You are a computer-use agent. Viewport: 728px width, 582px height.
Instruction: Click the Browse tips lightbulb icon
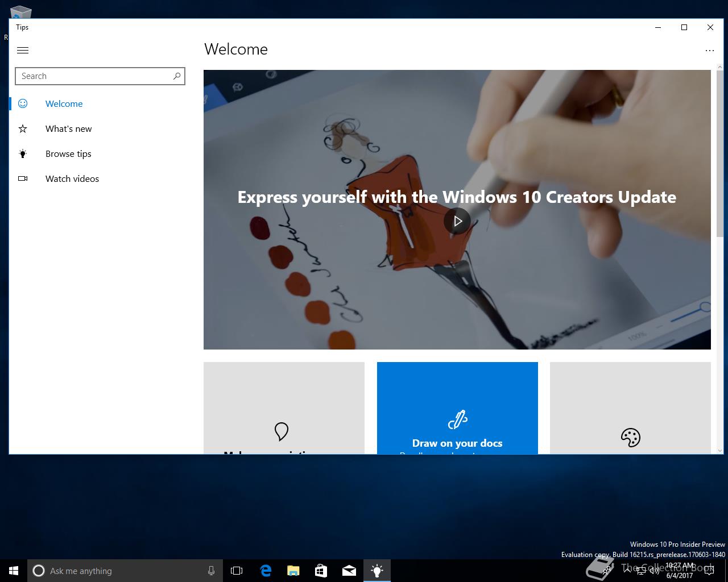(23, 153)
